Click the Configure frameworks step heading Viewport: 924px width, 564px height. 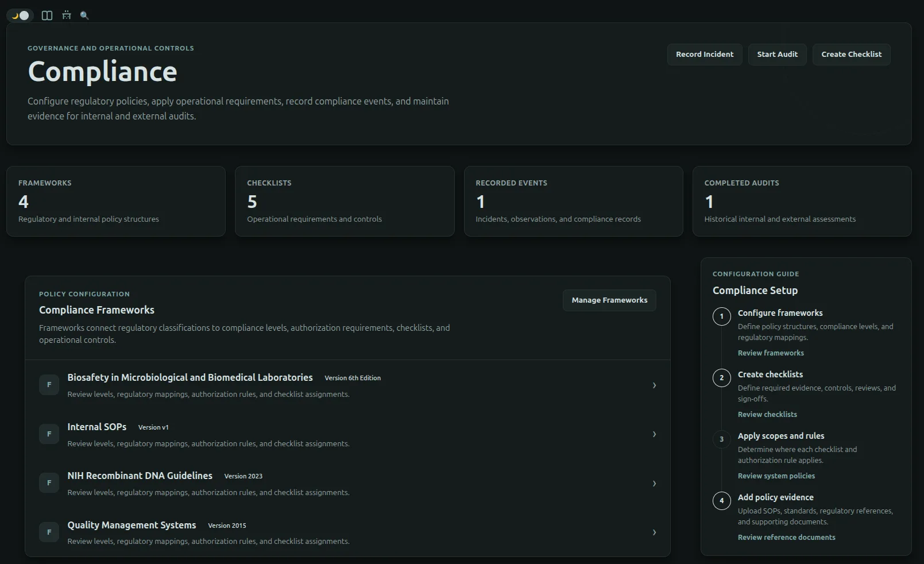(780, 313)
